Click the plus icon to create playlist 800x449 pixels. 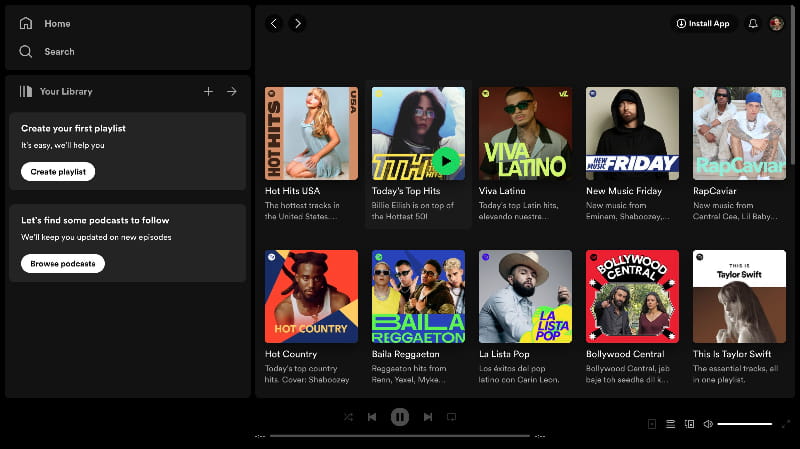(208, 91)
